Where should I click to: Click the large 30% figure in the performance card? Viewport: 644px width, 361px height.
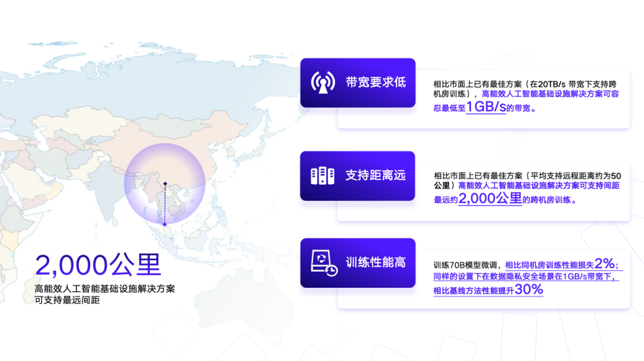pos(529,290)
